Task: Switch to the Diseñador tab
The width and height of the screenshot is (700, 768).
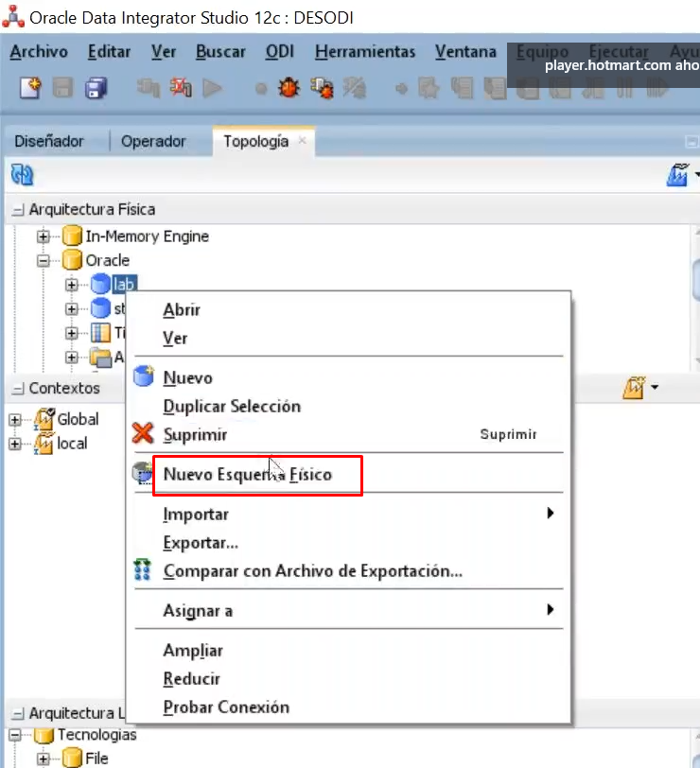Action: click(x=49, y=142)
